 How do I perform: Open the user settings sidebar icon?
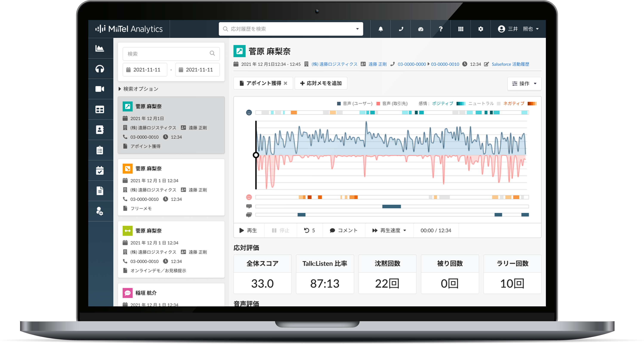[x=100, y=211]
